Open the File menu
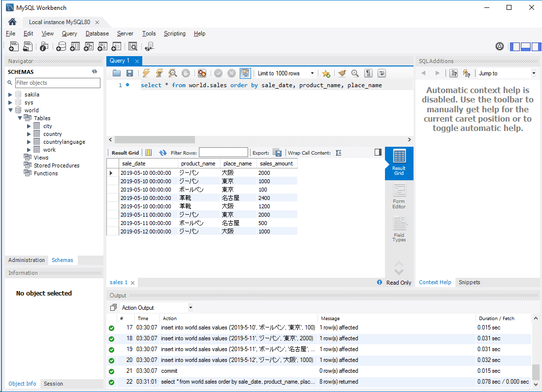This screenshot has height=392, width=542. (x=11, y=33)
